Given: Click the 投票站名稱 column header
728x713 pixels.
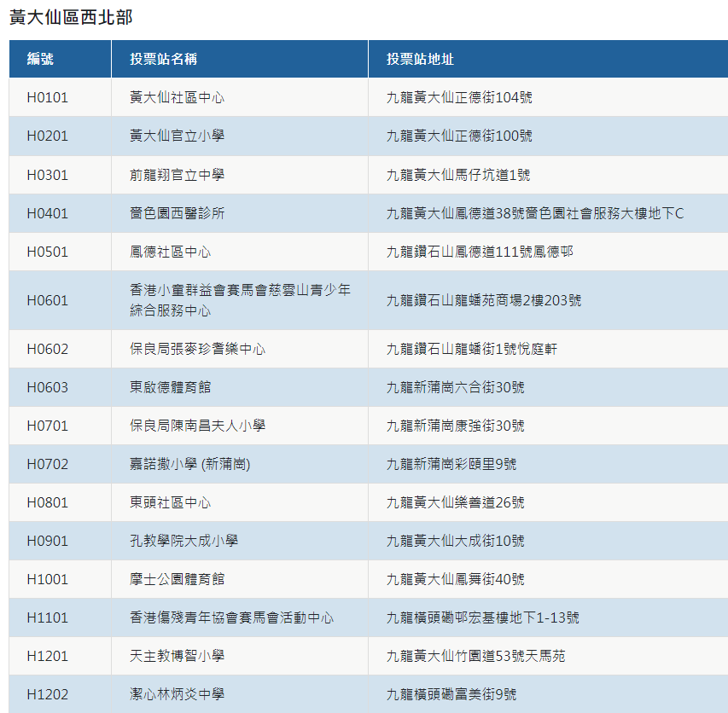Looking at the screenshot, I should pos(163,59).
